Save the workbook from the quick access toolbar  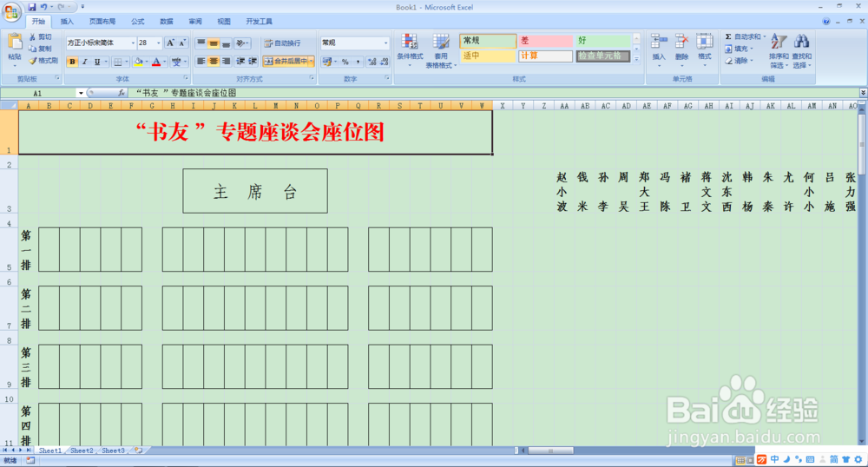pos(32,7)
